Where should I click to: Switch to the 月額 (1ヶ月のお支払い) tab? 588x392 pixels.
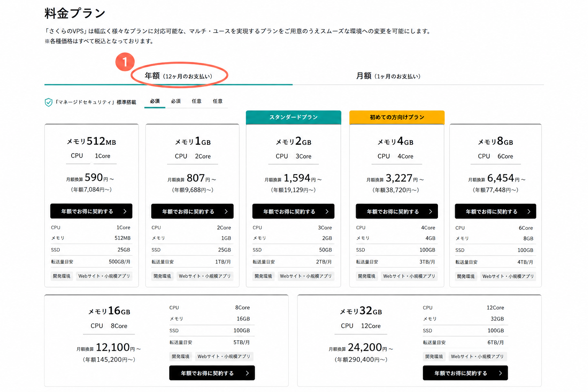[388, 76]
